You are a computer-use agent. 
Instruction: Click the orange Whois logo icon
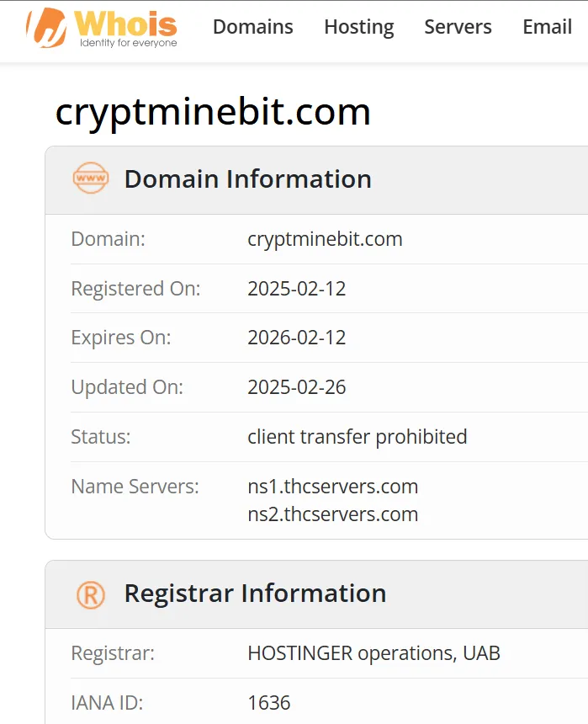pyautogui.click(x=45, y=28)
